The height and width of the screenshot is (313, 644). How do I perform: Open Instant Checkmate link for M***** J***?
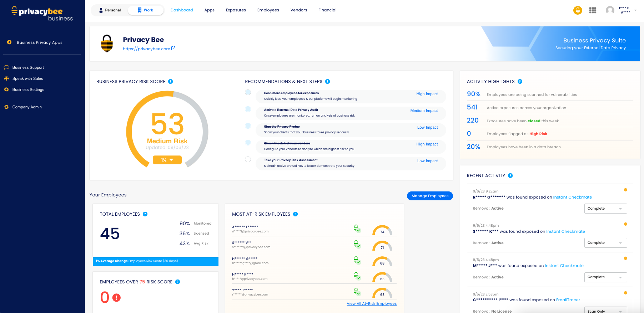point(564,266)
